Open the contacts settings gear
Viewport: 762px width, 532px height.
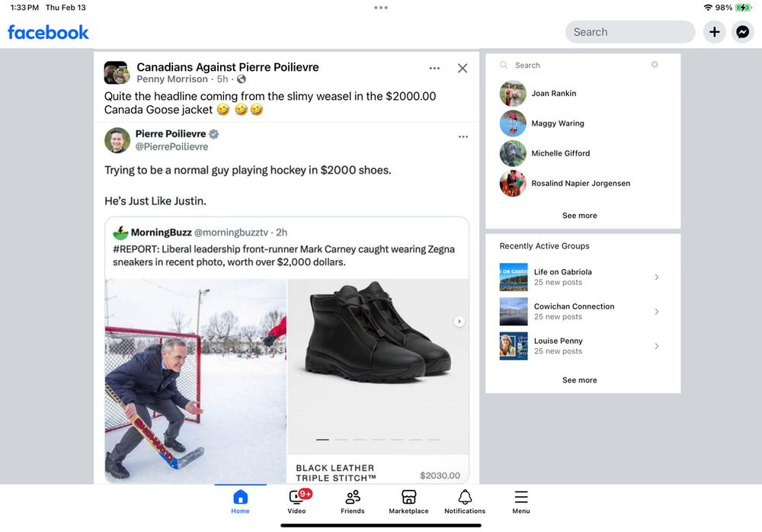click(x=655, y=65)
